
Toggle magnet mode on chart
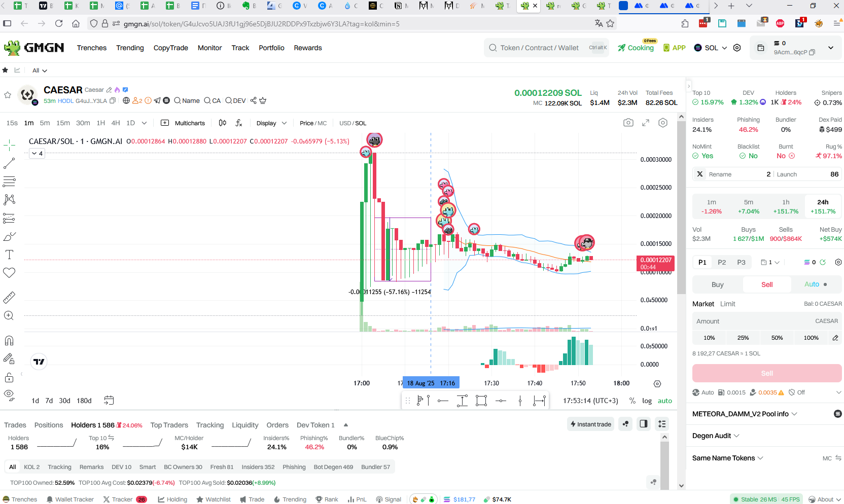tap(9, 340)
